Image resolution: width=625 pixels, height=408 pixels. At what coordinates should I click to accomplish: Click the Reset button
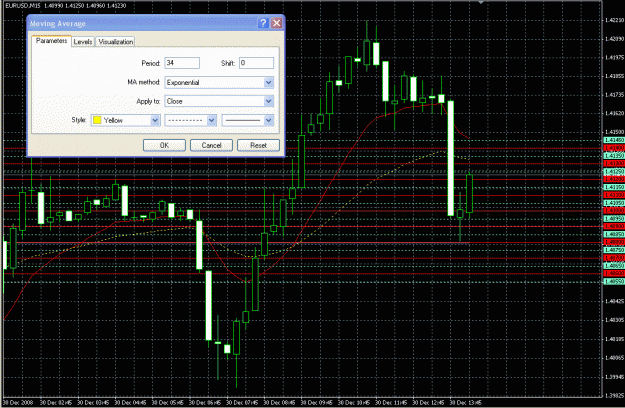258,145
